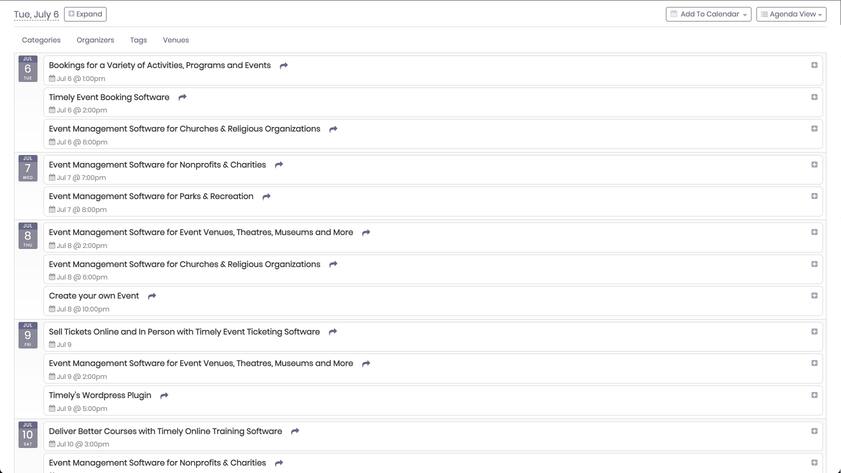Click the 'Jul 10 @ 3:00pm' time text

coord(83,445)
